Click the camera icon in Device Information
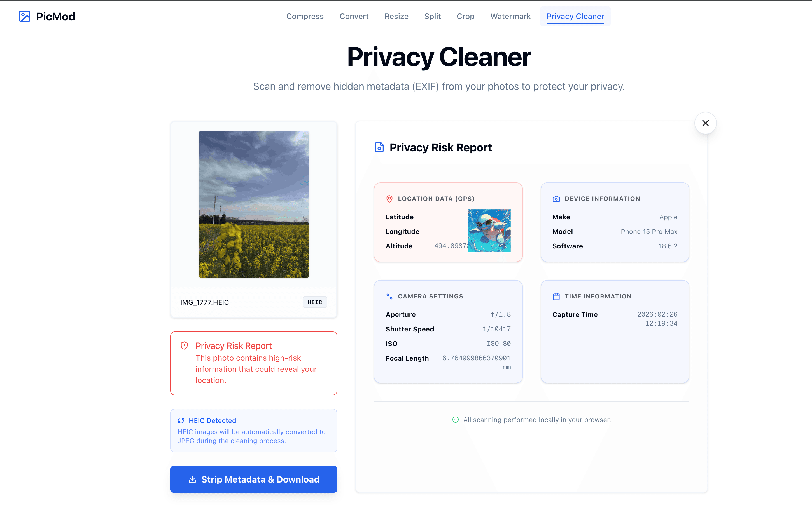812x522 pixels. (556, 199)
